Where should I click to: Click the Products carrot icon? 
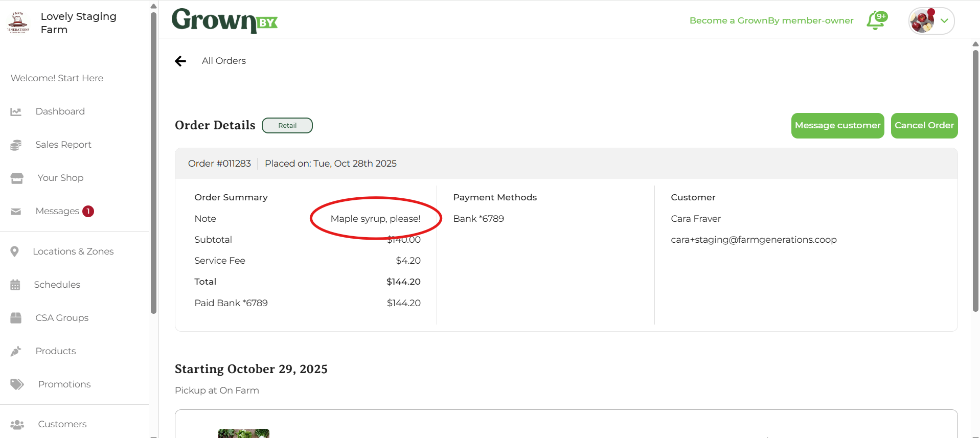click(x=16, y=351)
